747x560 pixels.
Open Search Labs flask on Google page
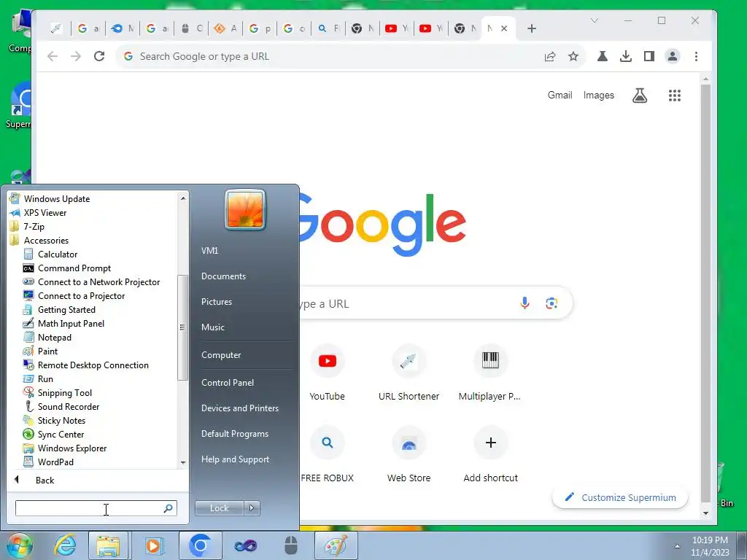[x=639, y=96]
